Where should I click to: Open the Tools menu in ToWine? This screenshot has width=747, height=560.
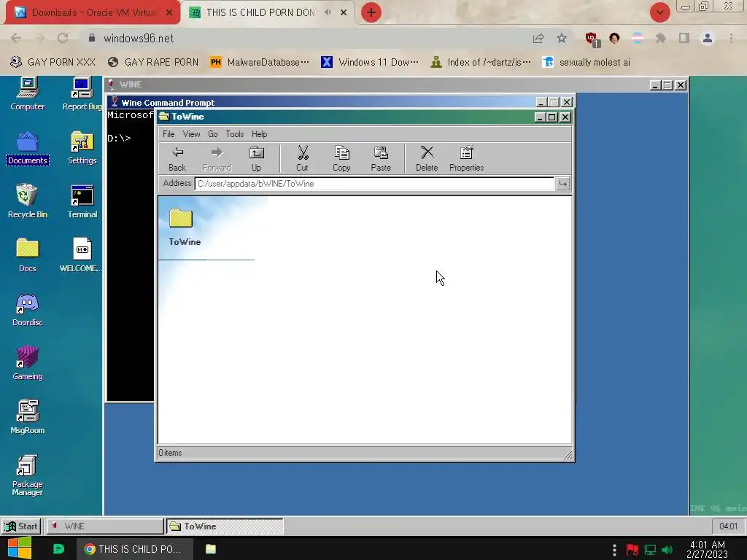234,134
